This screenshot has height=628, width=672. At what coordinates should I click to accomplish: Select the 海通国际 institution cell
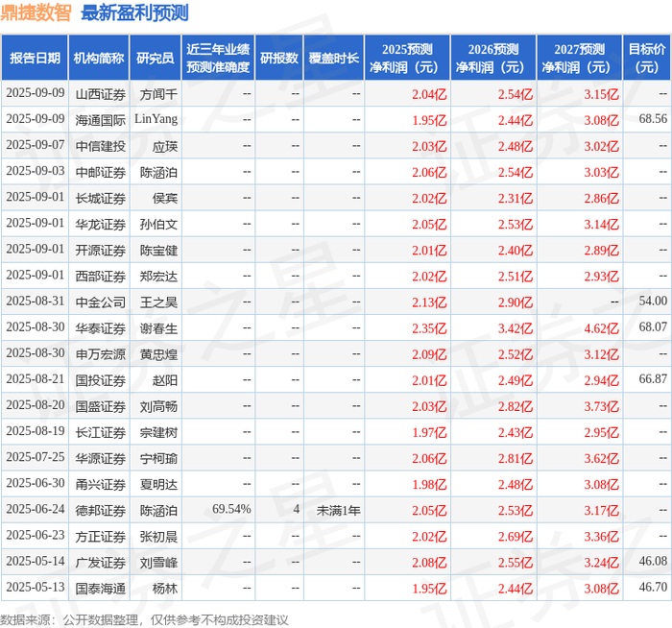coord(100,120)
